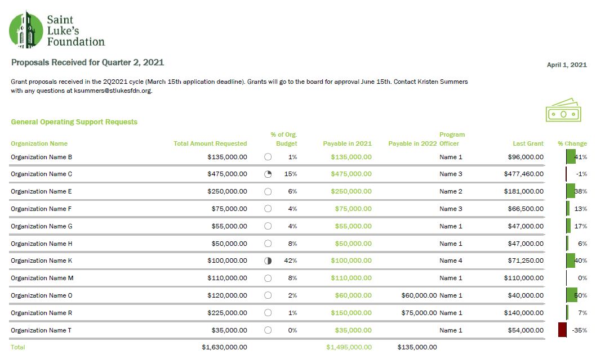Click the % of Org. Budget header
The image size is (605, 364).
click(284, 139)
